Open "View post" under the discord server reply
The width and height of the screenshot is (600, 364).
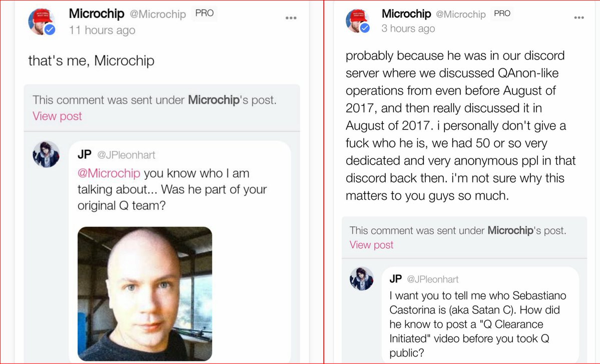coord(371,244)
